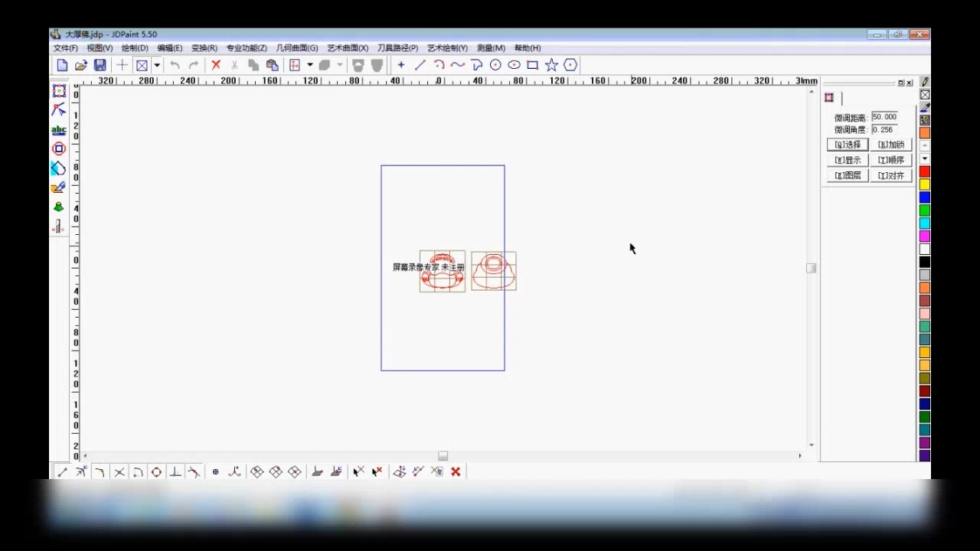Open the 视图(V) menu

[100, 48]
